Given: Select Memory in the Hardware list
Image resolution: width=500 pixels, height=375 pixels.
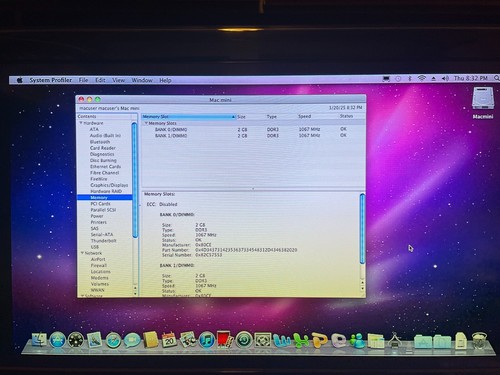Looking at the screenshot, I should [104, 197].
